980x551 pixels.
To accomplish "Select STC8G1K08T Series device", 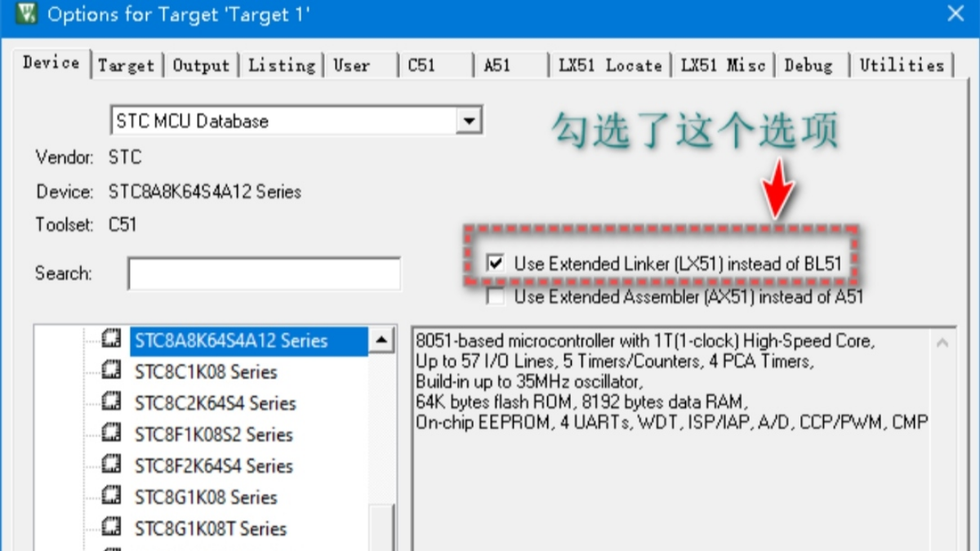I will pyautogui.click(x=211, y=528).
